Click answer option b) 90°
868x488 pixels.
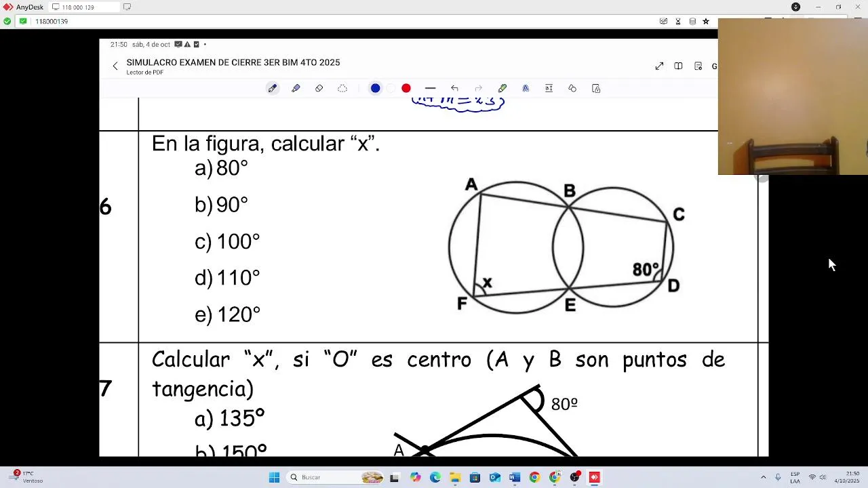[221, 205]
